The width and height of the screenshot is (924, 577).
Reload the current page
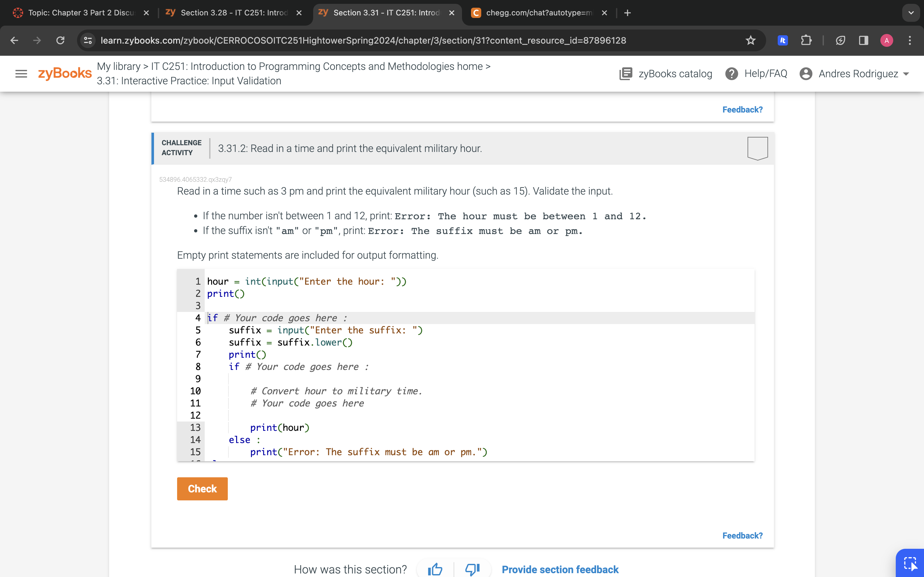(x=60, y=40)
